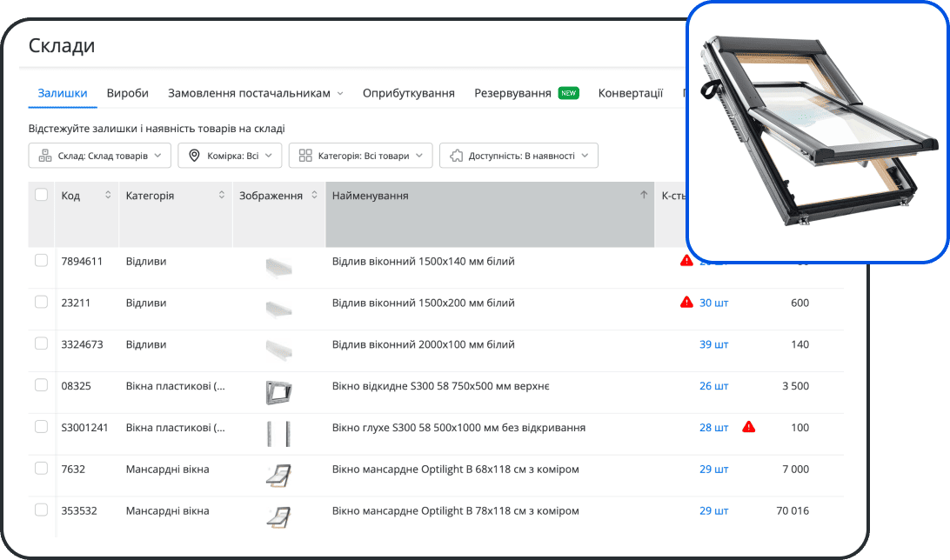
Task: Expand the Доступність: В наявності dropdown
Action: (x=518, y=156)
